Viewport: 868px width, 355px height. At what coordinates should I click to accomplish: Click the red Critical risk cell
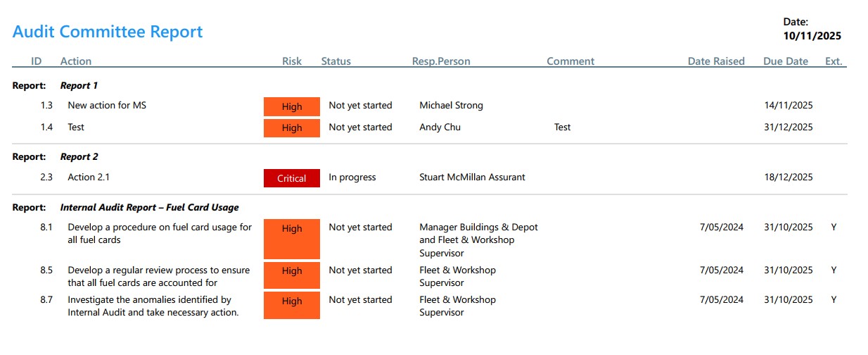click(292, 179)
